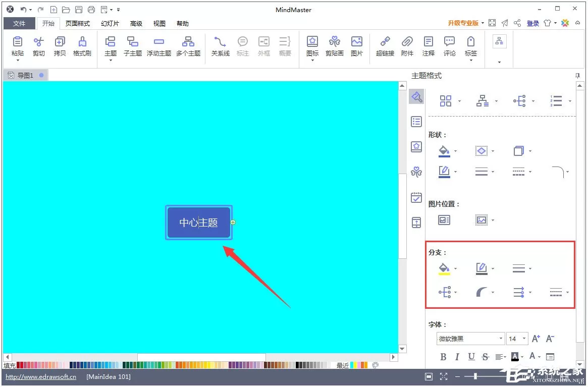Viewport: 588px width, 387px height.
Task: Click the canvas vertical scrollbar down arrow
Action: pos(402,349)
